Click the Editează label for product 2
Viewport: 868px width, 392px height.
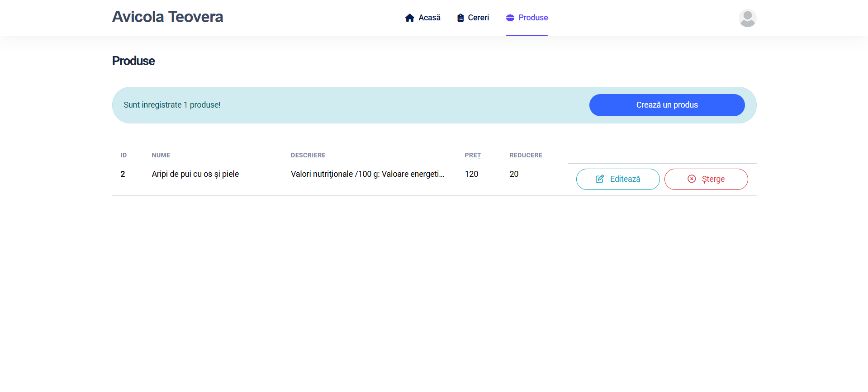pos(625,179)
